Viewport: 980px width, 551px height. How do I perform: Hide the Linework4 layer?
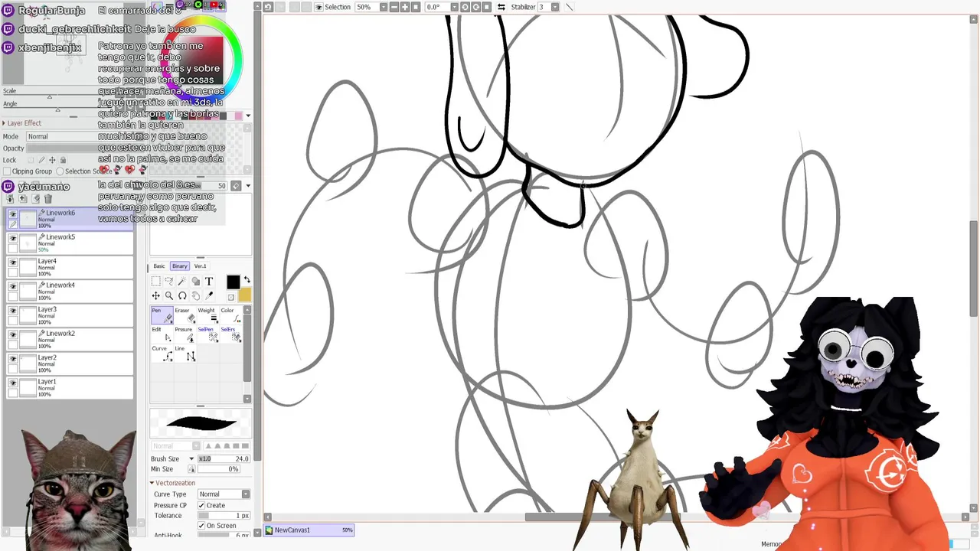(13, 286)
